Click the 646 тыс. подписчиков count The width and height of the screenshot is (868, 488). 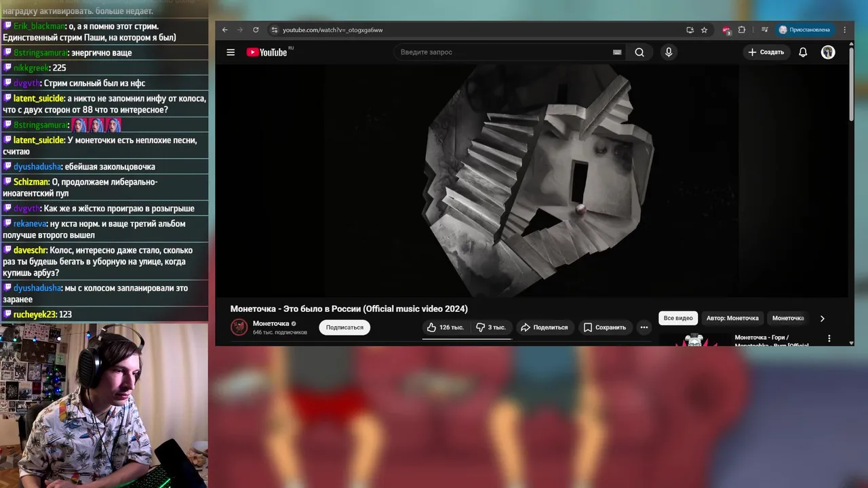280,333
